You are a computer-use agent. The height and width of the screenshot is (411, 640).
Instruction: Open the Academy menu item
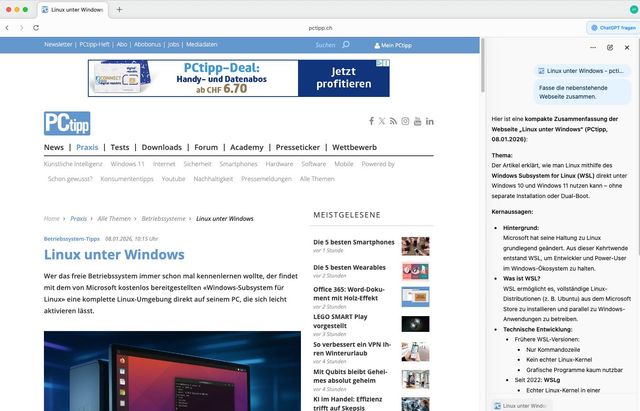coord(247,147)
